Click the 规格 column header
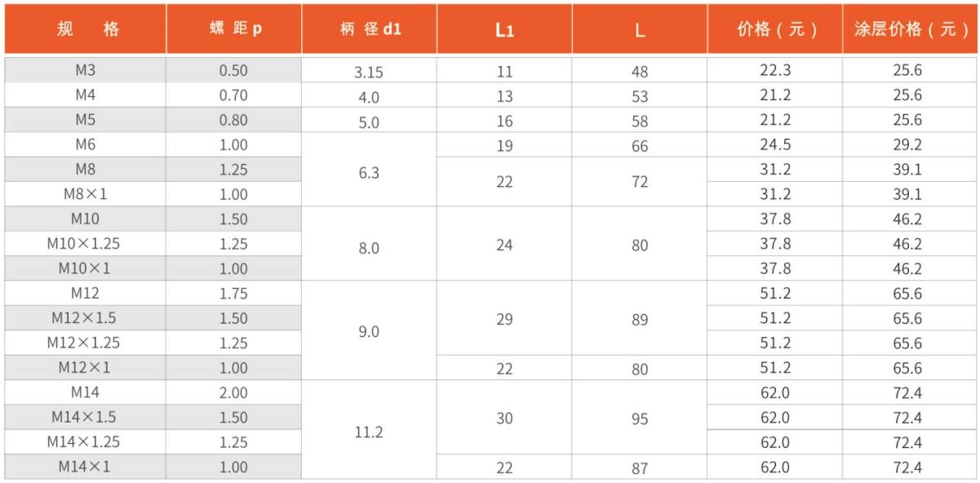Screen dimensions: 980x483 86,29
